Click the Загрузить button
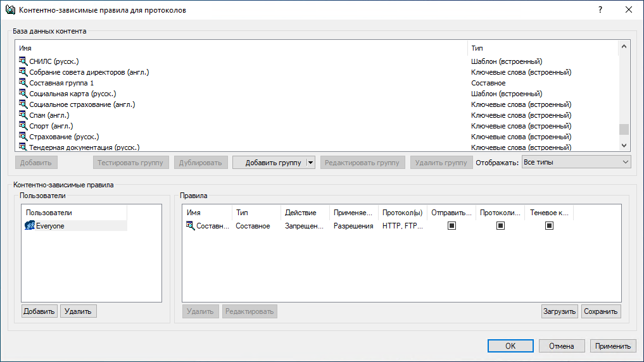The height and width of the screenshot is (362, 644). pos(559,311)
